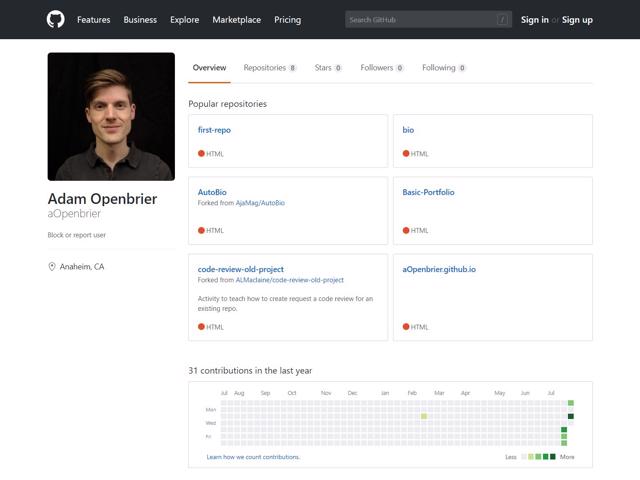Click the HTML language dot on AutoBio
The width and height of the screenshot is (640, 480).
[x=201, y=230]
